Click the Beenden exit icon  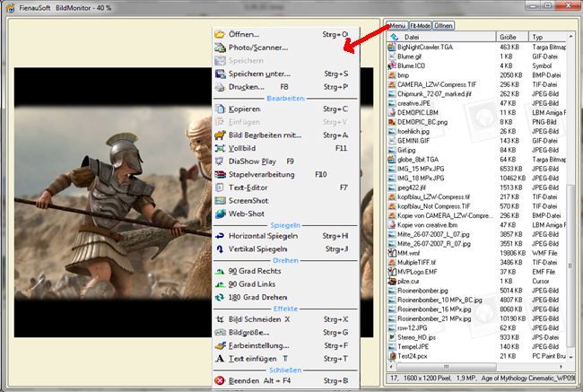click(x=221, y=380)
